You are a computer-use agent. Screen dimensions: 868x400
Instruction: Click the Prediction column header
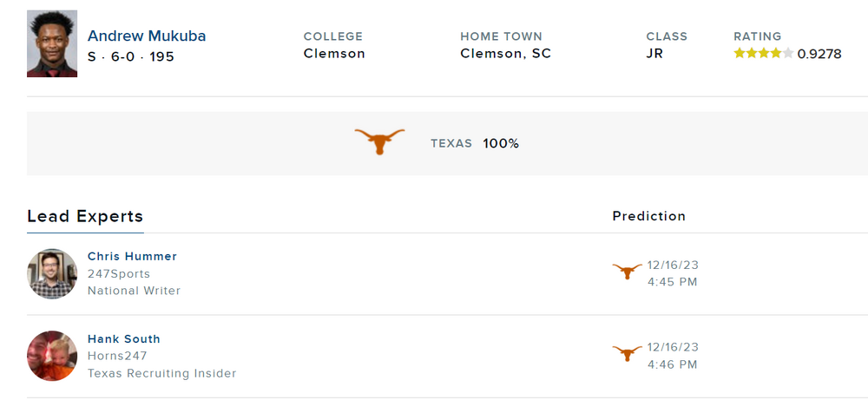click(648, 216)
